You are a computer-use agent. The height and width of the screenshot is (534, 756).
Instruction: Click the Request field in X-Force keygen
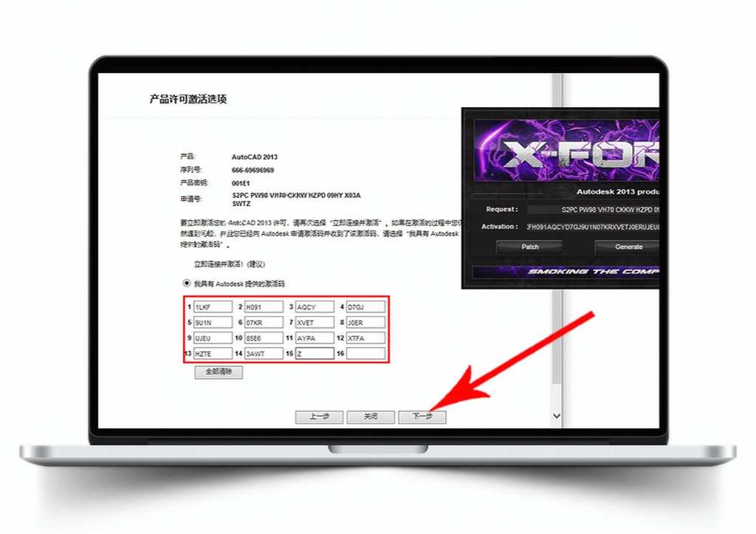coord(593,209)
